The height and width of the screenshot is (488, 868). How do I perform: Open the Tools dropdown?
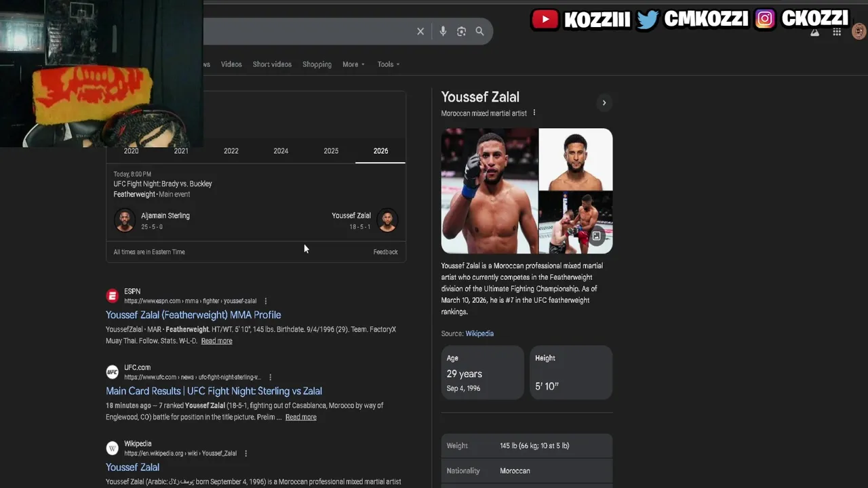click(389, 64)
